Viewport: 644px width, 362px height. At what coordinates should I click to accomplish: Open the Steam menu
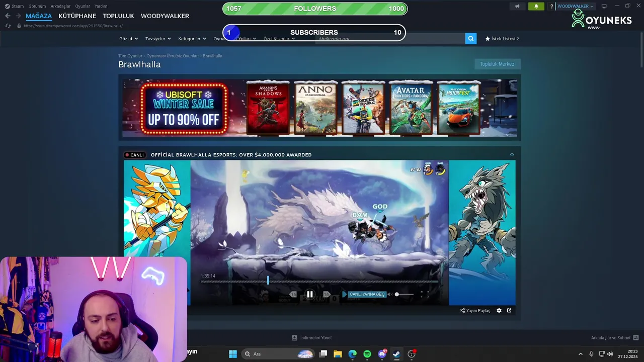15,7
